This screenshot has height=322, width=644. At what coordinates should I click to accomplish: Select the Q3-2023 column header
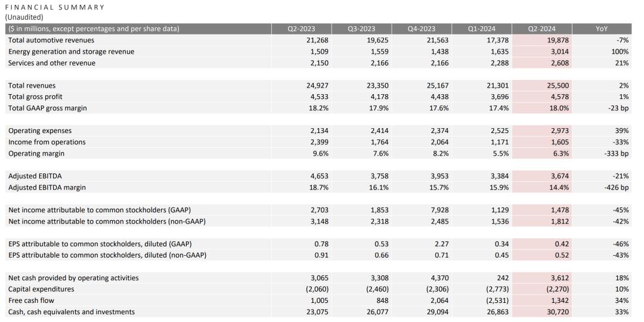[361, 29]
